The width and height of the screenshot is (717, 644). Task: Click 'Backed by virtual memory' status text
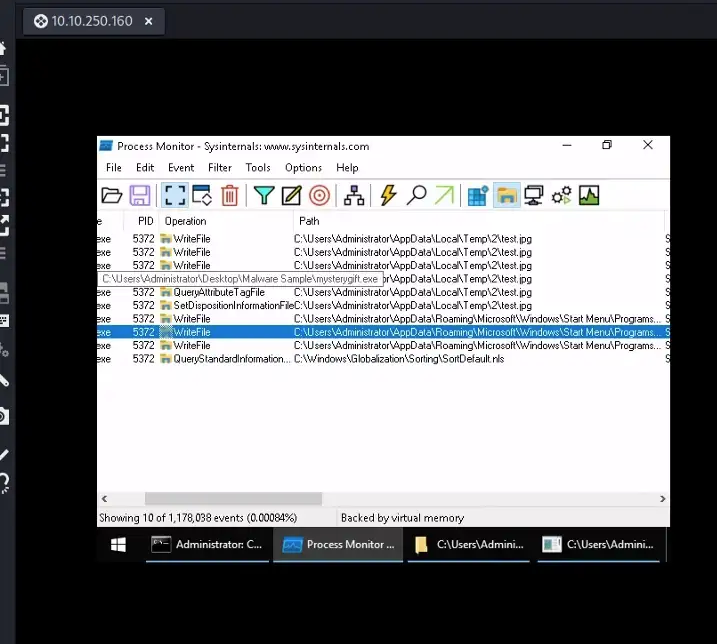coord(402,518)
